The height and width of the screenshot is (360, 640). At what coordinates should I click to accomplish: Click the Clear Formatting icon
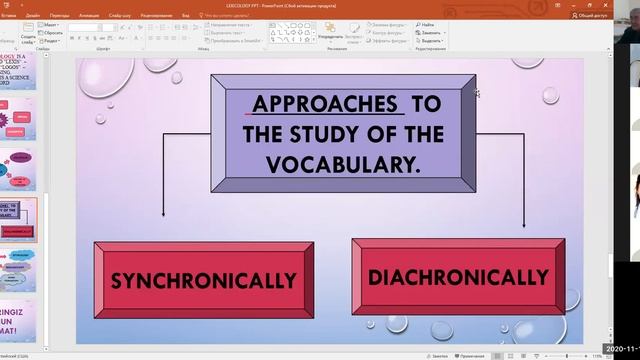[x=140, y=27]
